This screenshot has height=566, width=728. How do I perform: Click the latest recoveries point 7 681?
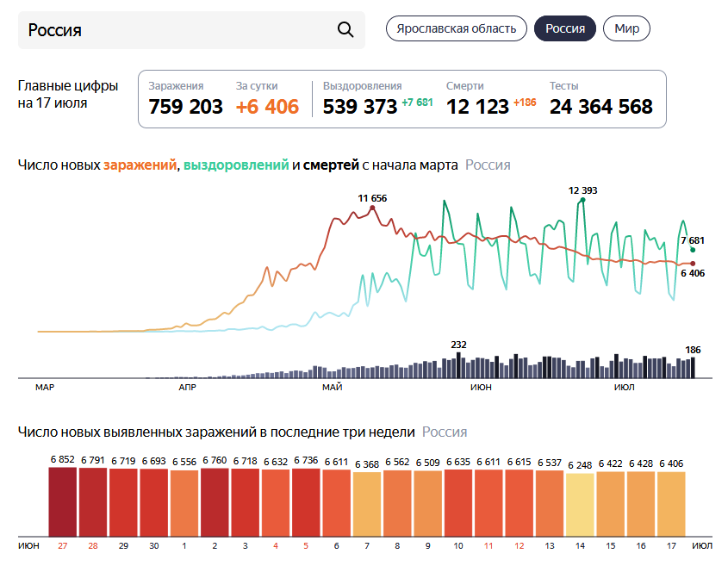click(x=693, y=250)
